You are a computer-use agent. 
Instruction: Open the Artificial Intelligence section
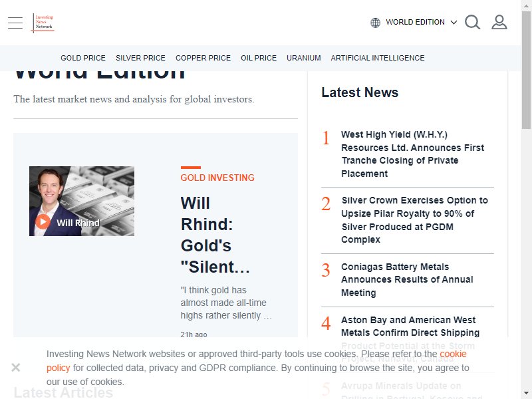click(x=378, y=58)
